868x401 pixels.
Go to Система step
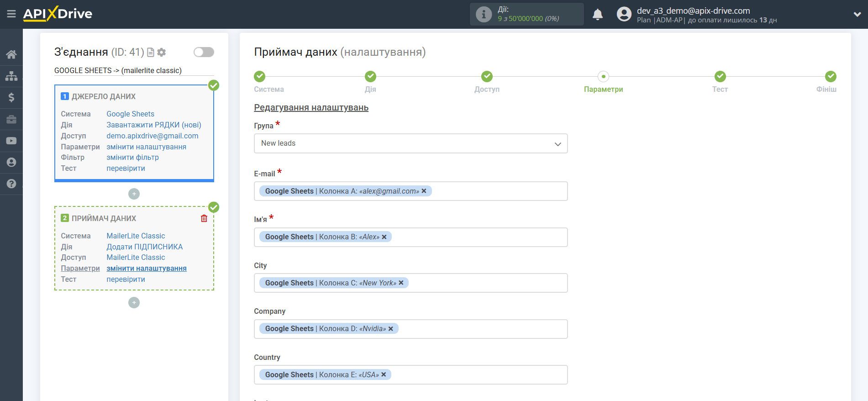tap(260, 76)
